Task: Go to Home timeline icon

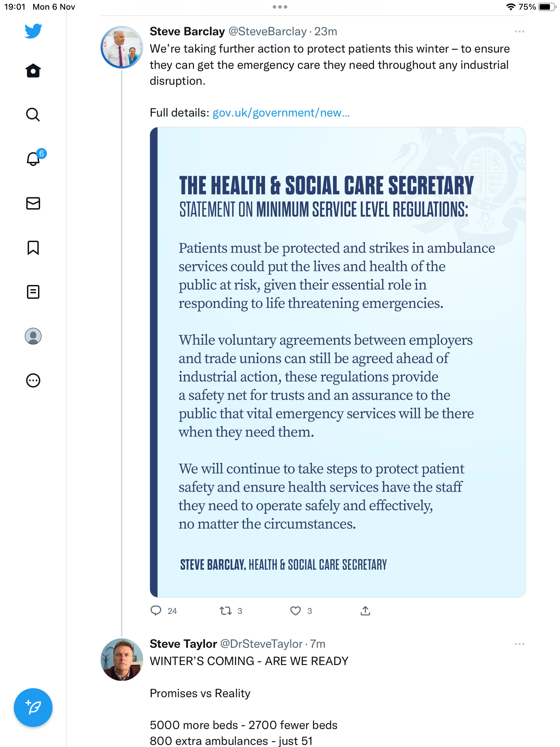Action: (x=33, y=71)
